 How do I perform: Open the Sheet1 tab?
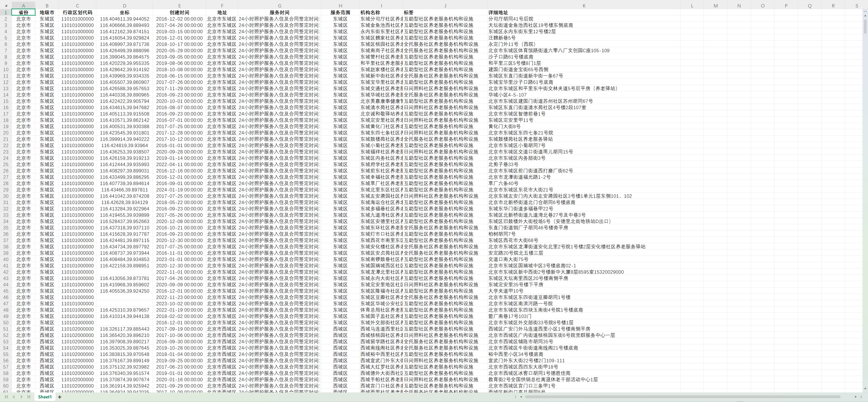(x=45, y=397)
